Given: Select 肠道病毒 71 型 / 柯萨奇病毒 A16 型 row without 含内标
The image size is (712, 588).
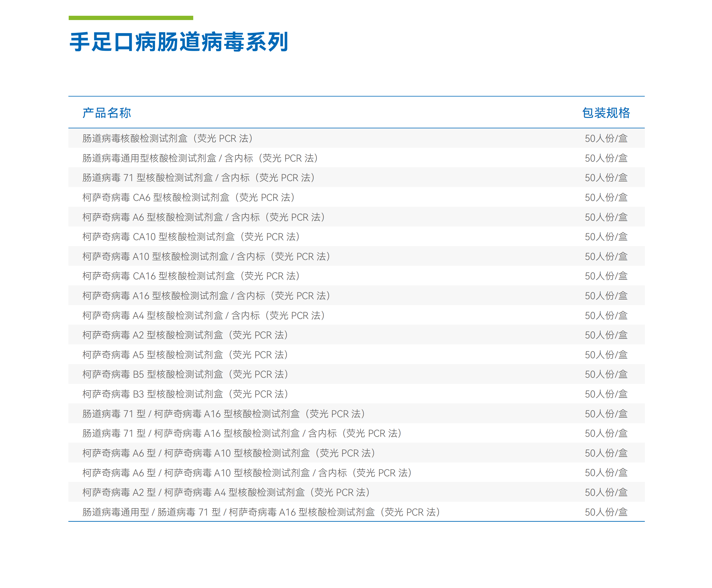Looking at the screenshot, I should 356,413.
